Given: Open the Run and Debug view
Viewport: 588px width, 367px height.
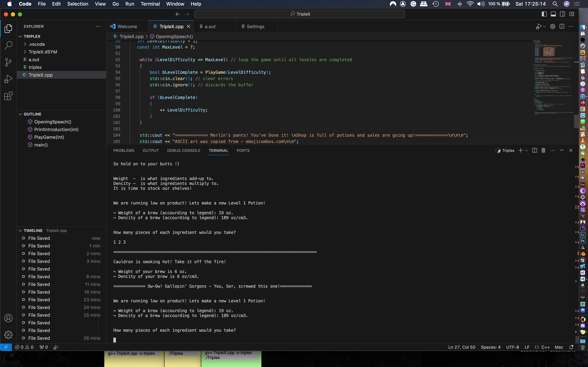Looking at the screenshot, I should click(x=8, y=79).
